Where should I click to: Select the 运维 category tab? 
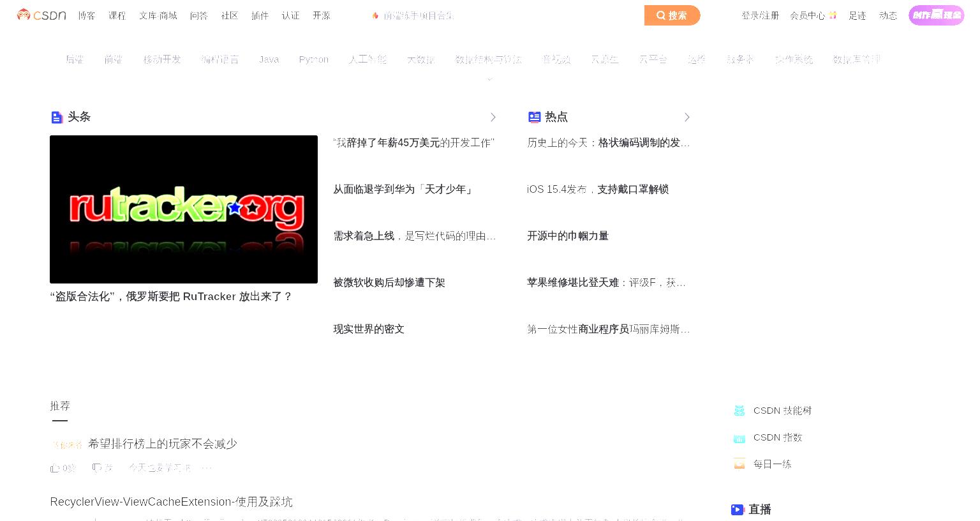pyautogui.click(x=697, y=59)
